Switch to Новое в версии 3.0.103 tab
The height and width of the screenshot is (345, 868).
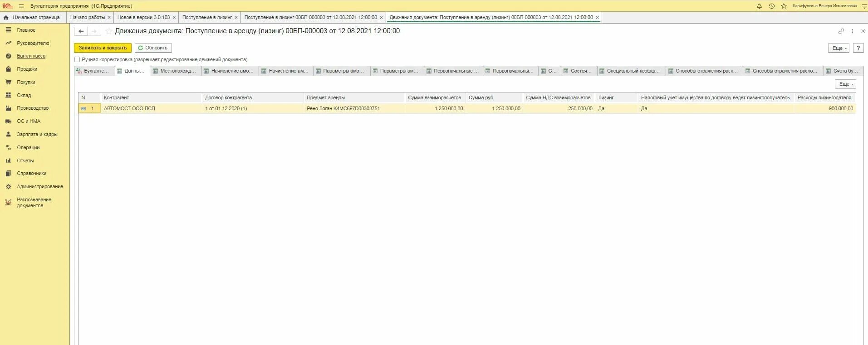pyautogui.click(x=143, y=17)
